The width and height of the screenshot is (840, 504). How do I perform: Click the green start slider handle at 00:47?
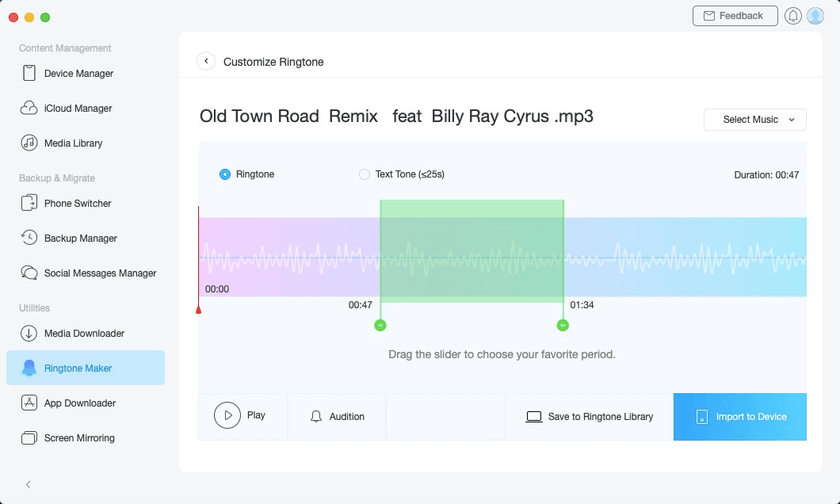(380, 325)
